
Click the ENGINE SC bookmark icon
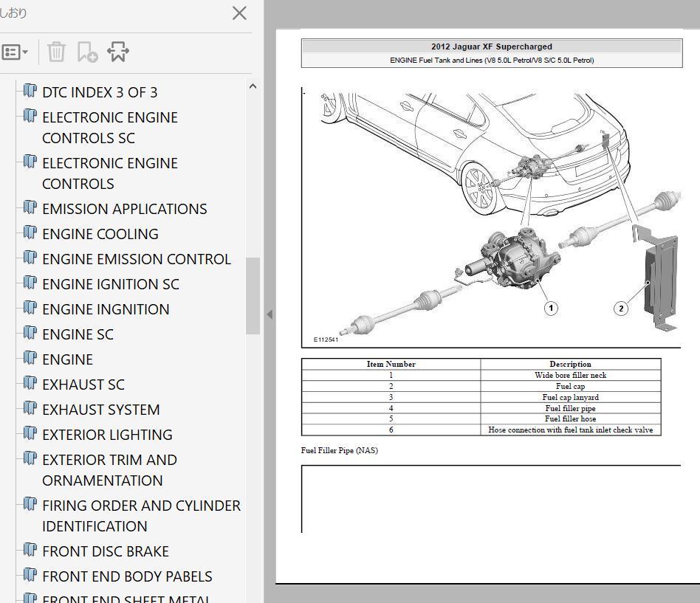coord(30,334)
